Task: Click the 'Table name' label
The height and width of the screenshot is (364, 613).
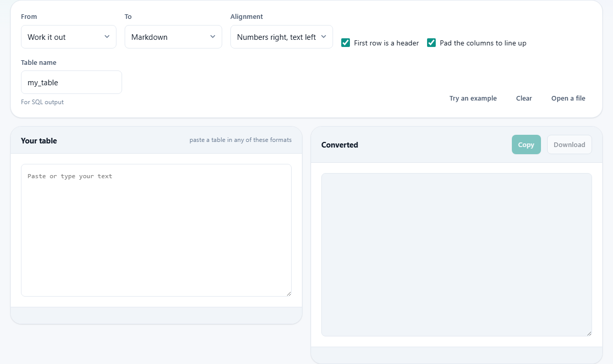Action: point(39,63)
